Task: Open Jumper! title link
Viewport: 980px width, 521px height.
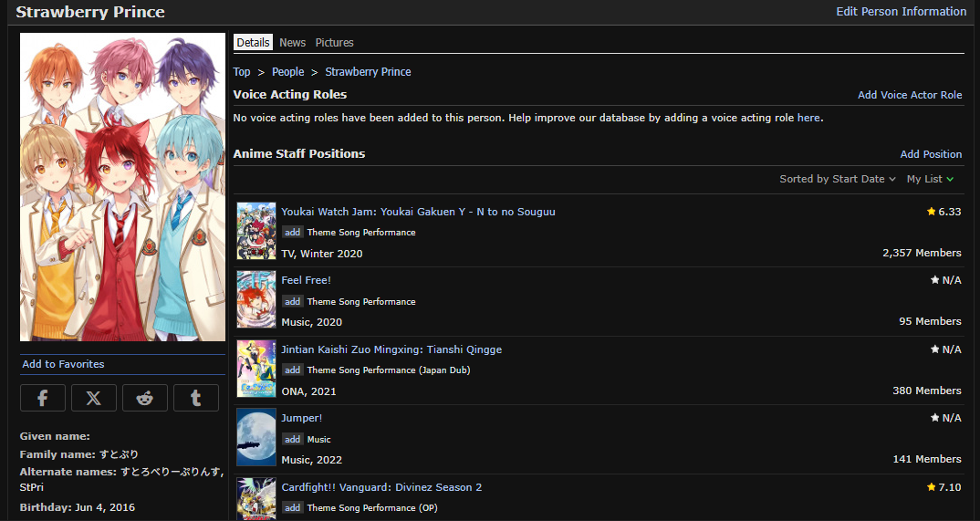Action: point(302,418)
